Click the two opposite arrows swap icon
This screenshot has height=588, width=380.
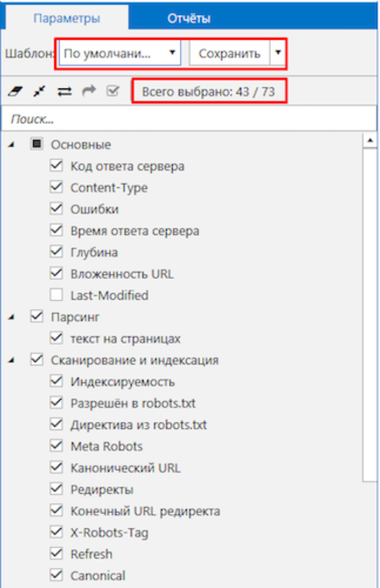[x=65, y=92]
